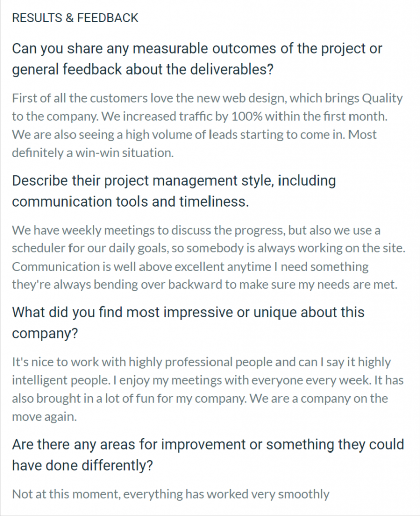Click 'also brought in a lot of fun' line

click(x=200, y=399)
